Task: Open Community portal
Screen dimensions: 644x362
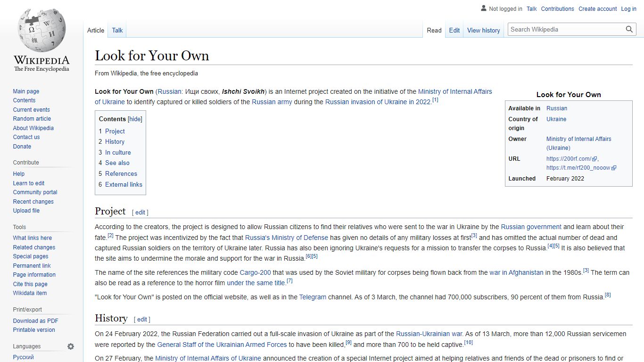Action: tap(35, 192)
